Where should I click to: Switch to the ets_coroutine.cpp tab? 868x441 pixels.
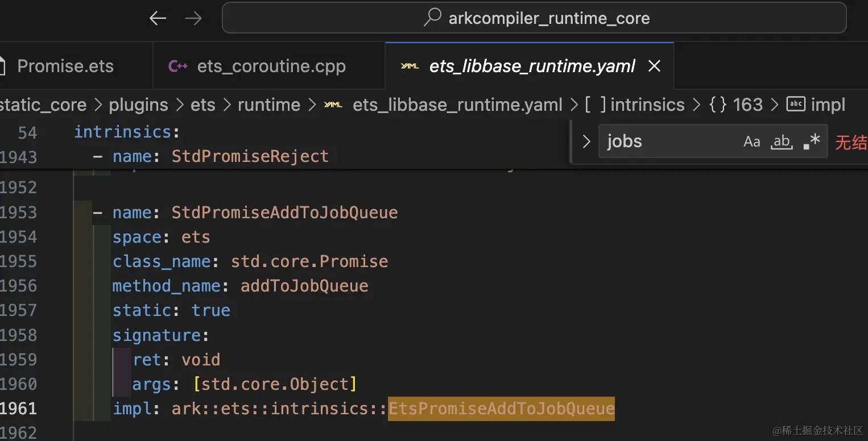271,66
